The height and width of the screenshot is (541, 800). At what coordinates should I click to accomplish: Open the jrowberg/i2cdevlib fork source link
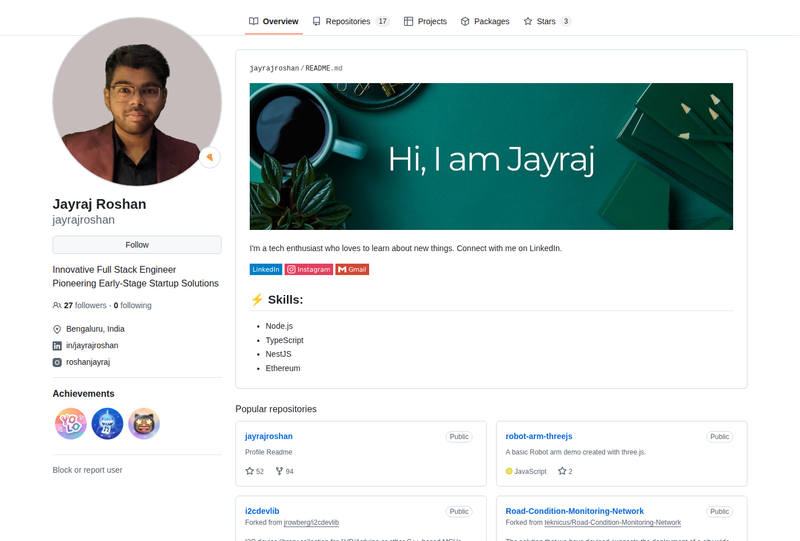point(311,523)
